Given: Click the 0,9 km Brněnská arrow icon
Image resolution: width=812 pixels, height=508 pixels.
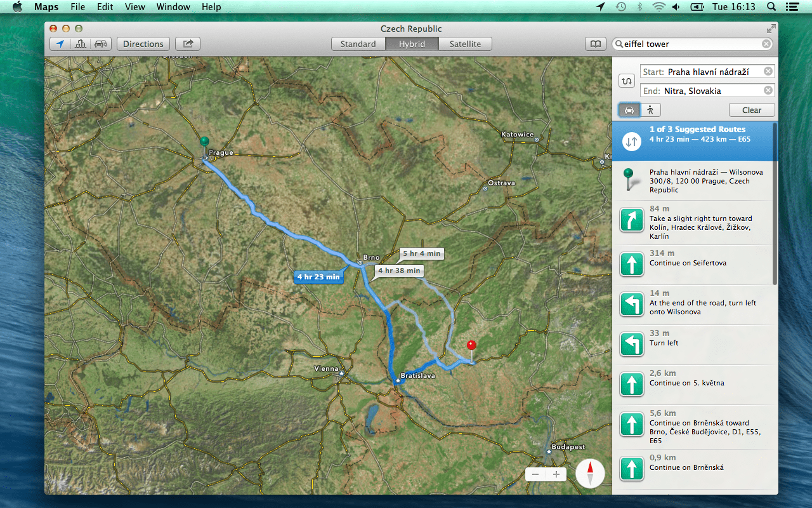Looking at the screenshot, I should [631, 469].
